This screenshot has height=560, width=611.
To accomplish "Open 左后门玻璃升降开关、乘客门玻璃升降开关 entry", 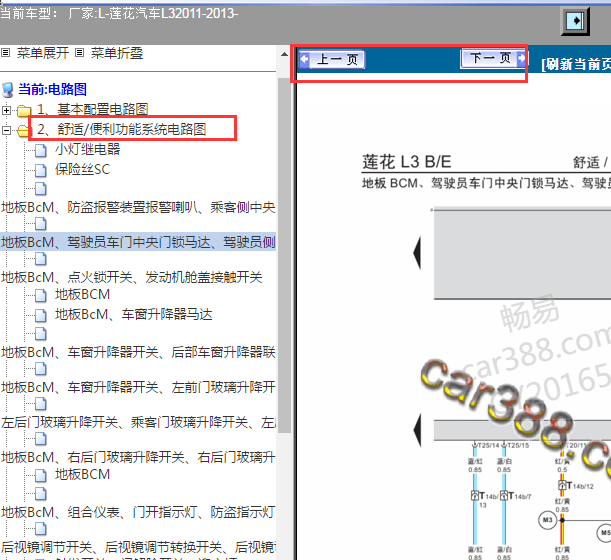I will coord(138,422).
